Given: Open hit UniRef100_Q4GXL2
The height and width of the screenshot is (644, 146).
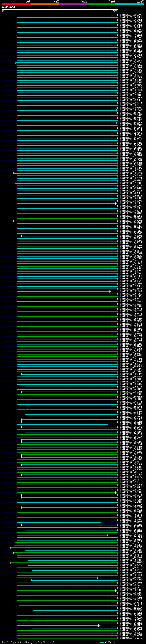Looking at the screenshot, I should (131, 25).
